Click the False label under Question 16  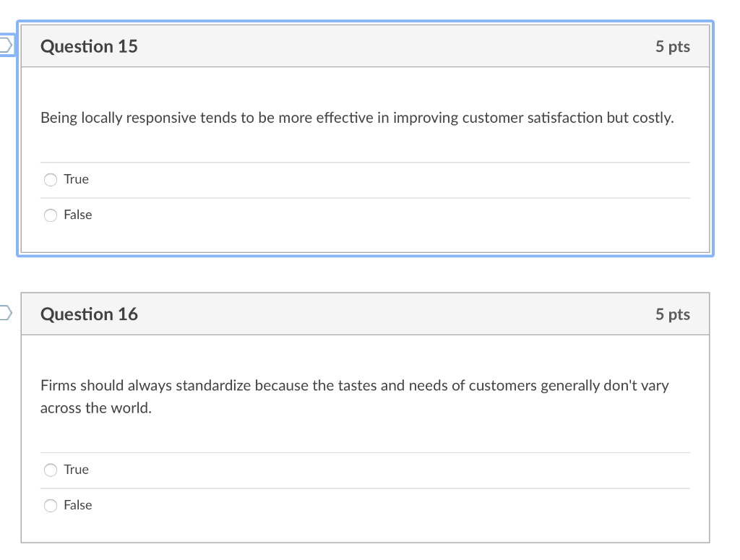coord(79,505)
